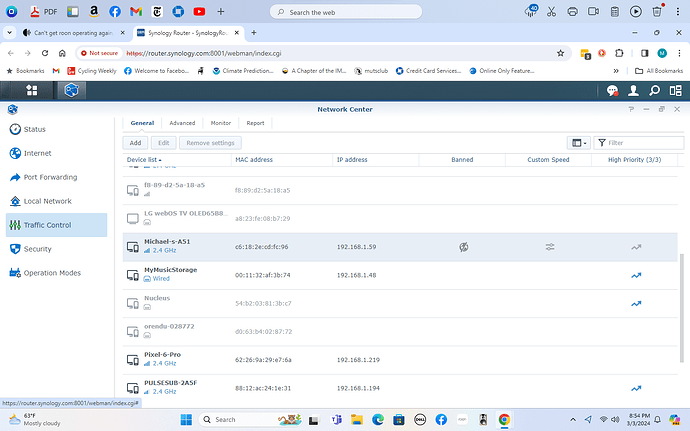Click Remove settings button
Viewport: 690px width, 431px height.
210,143
